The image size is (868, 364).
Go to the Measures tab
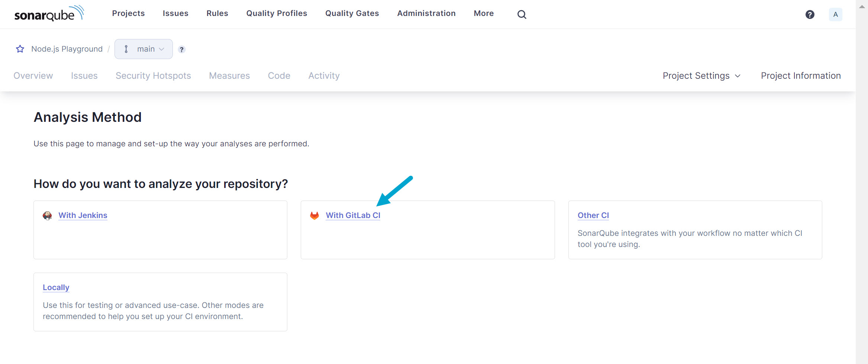coord(229,76)
